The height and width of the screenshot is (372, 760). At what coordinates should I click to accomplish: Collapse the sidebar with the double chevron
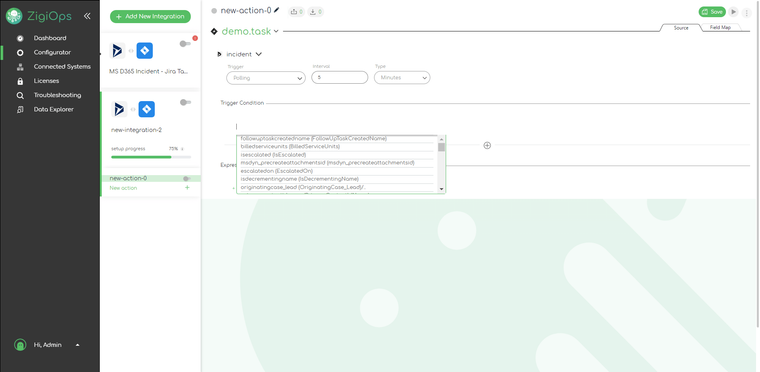pyautogui.click(x=87, y=16)
